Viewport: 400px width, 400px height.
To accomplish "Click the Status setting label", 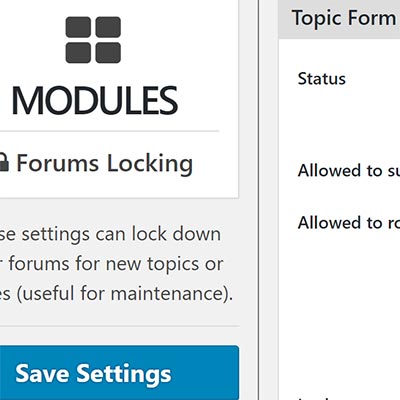I will pos(322,79).
